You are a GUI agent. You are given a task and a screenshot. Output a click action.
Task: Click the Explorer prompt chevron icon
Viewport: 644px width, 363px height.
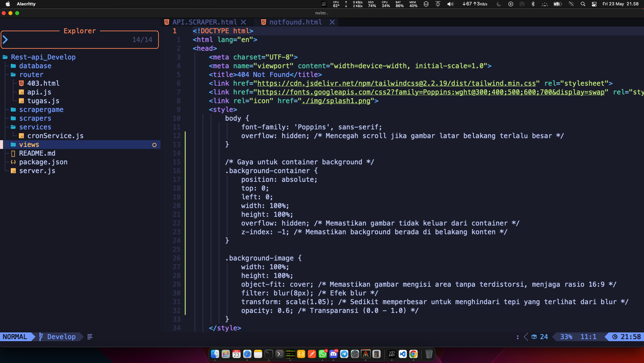(x=5, y=40)
